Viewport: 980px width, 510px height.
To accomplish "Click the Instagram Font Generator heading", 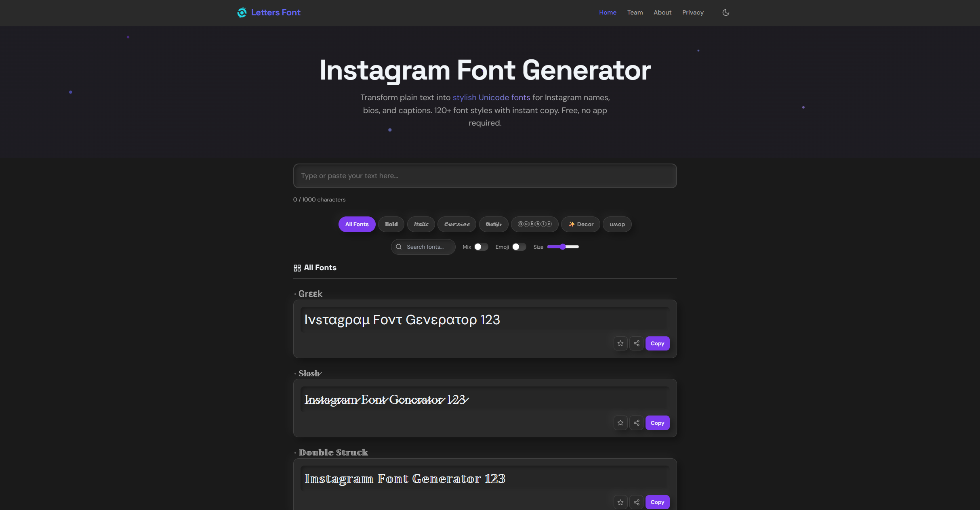I will click(485, 70).
